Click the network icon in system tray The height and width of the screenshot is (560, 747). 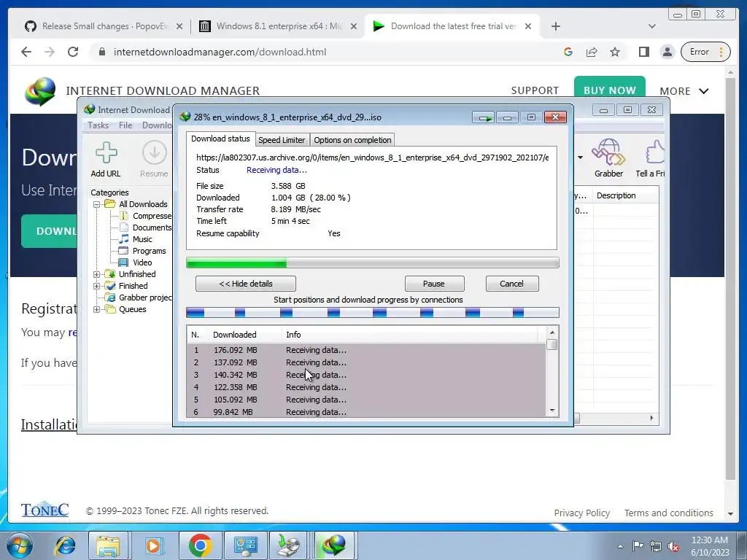[656, 546]
